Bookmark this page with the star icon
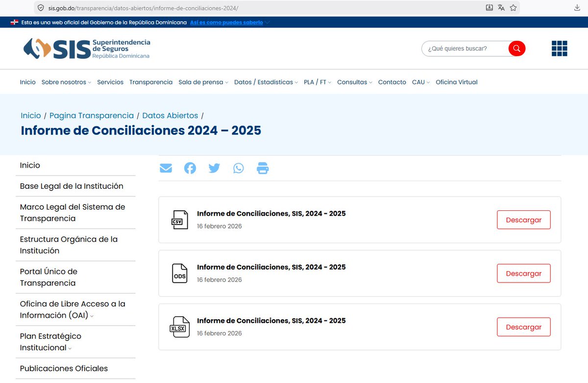Viewport: 588px width, 383px height. (x=513, y=7)
